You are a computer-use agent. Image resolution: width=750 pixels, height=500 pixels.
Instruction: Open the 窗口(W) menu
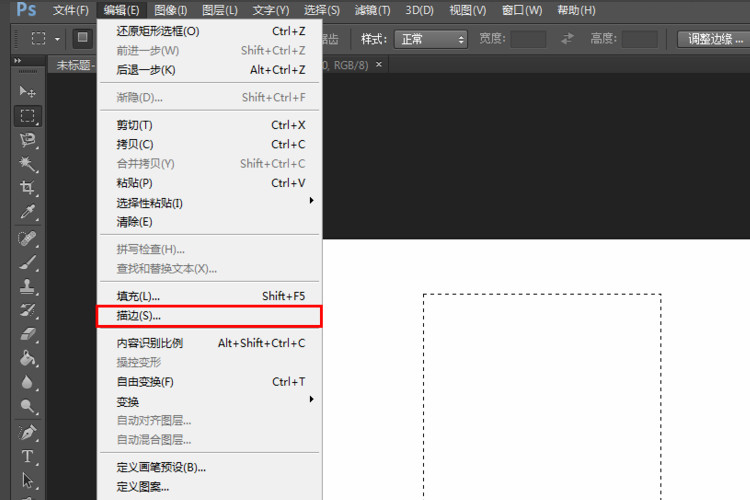pyautogui.click(x=522, y=10)
